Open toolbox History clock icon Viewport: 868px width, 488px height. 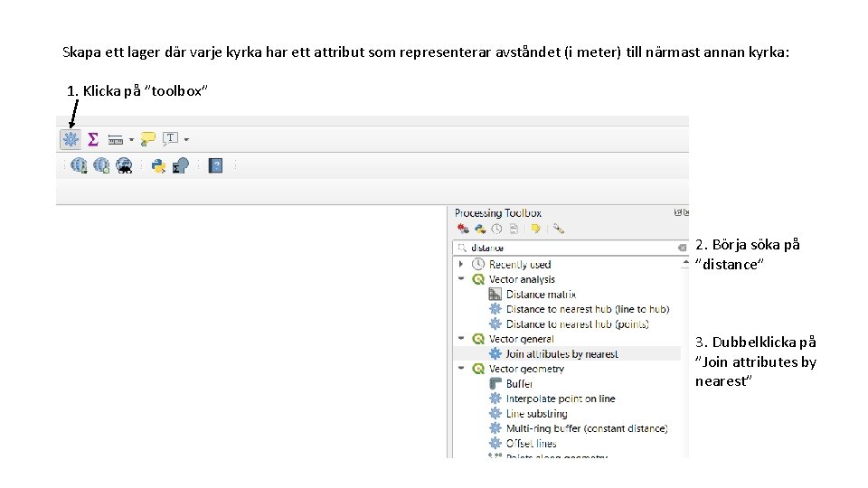tap(497, 230)
